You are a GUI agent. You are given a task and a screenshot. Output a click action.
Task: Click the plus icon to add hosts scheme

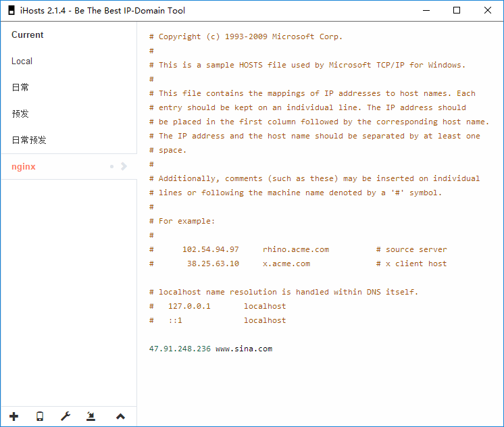pyautogui.click(x=14, y=416)
